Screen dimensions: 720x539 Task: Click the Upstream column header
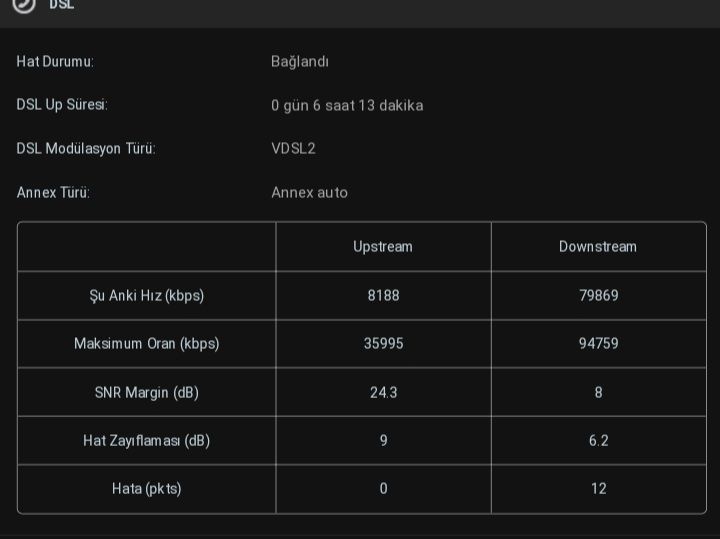[x=383, y=247]
